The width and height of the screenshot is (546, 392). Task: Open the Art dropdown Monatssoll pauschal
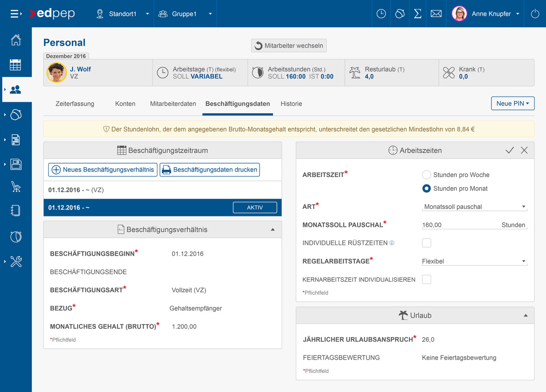point(474,207)
